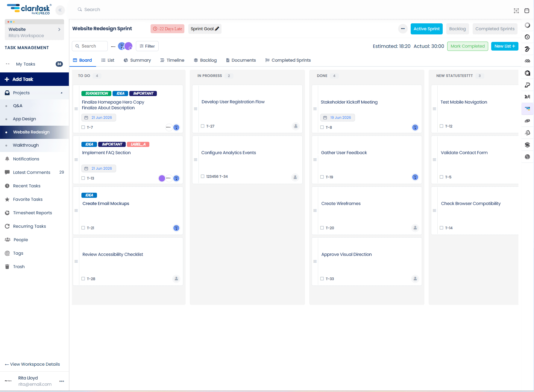Open date picker 19 Jun 2026 on T-8
This screenshot has width=534, height=392.
click(338, 118)
